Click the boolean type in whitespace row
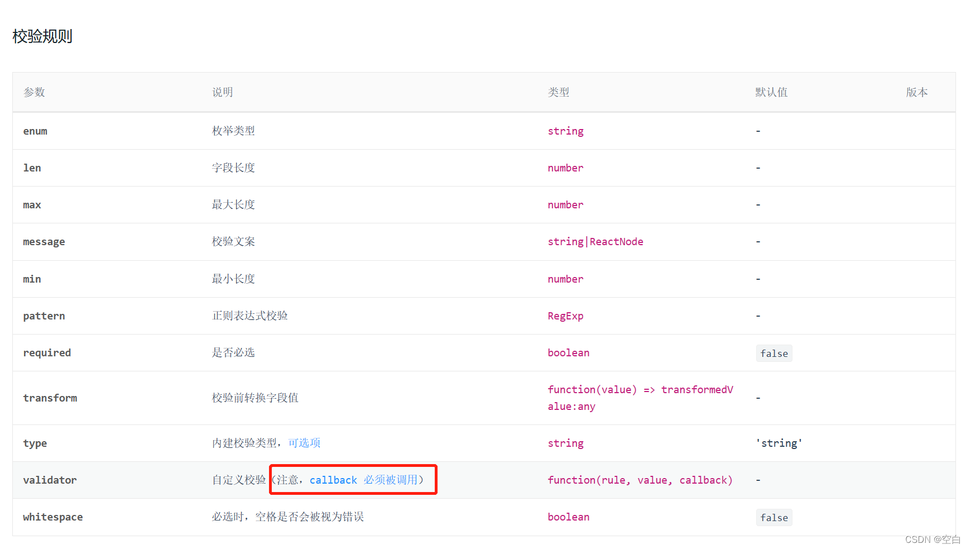980x549 pixels. pos(569,517)
